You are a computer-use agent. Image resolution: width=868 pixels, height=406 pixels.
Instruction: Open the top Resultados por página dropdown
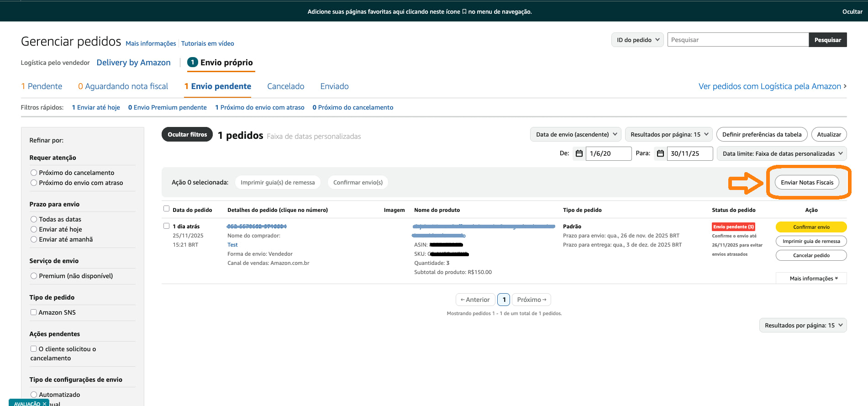coord(669,134)
